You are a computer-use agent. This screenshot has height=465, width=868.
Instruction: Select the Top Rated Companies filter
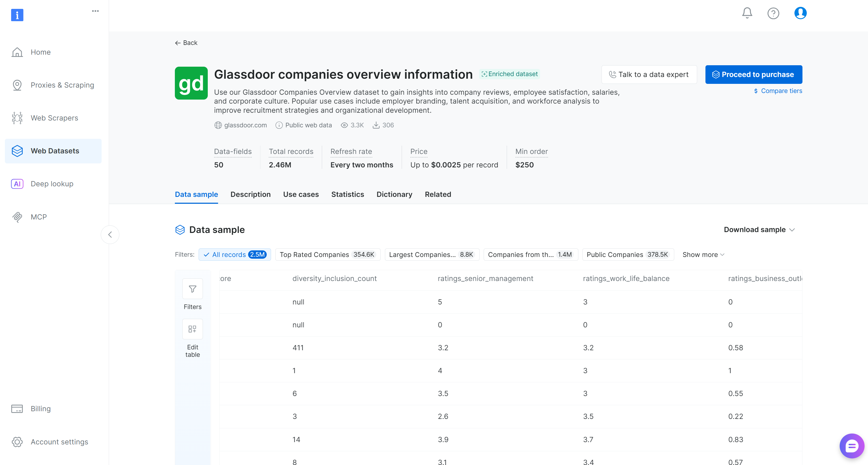(x=327, y=255)
